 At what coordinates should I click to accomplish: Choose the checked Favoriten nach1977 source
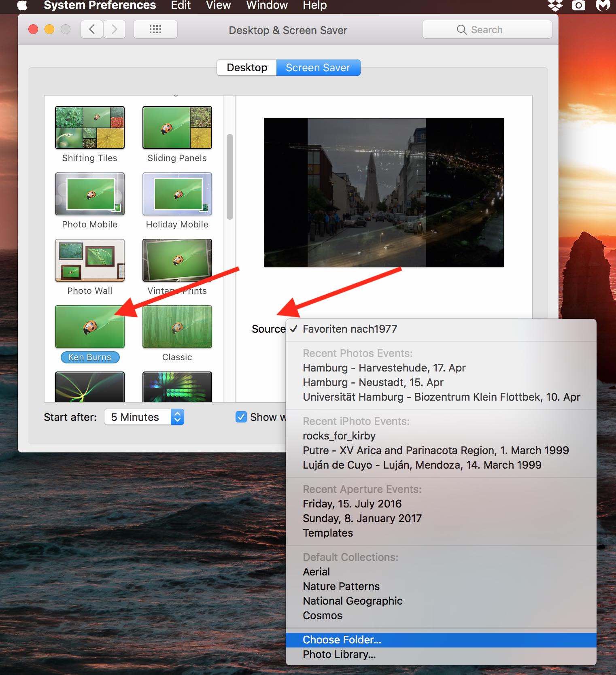click(x=441, y=329)
